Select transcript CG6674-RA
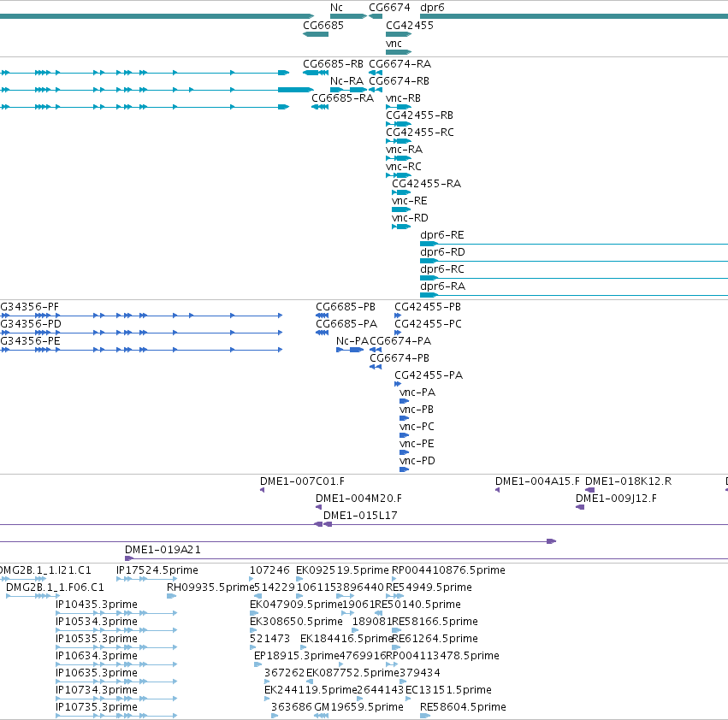Viewport: 728px width, 720px height. pyautogui.click(x=400, y=63)
